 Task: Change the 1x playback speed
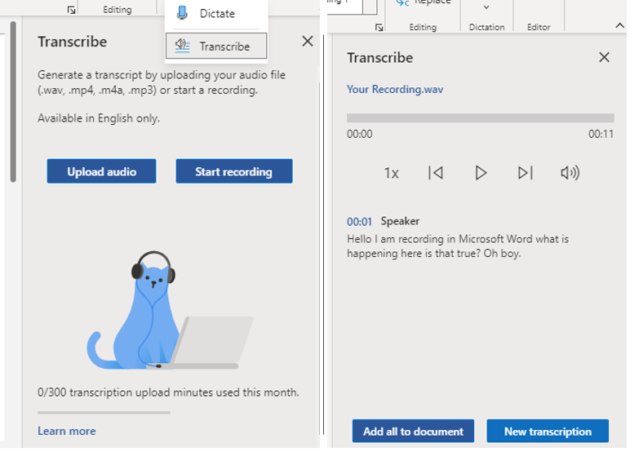point(391,173)
